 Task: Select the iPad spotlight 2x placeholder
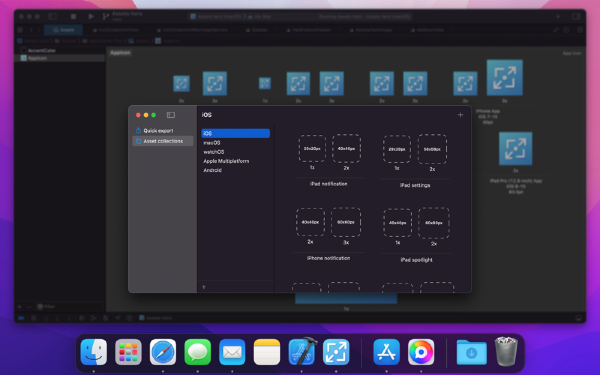point(434,223)
